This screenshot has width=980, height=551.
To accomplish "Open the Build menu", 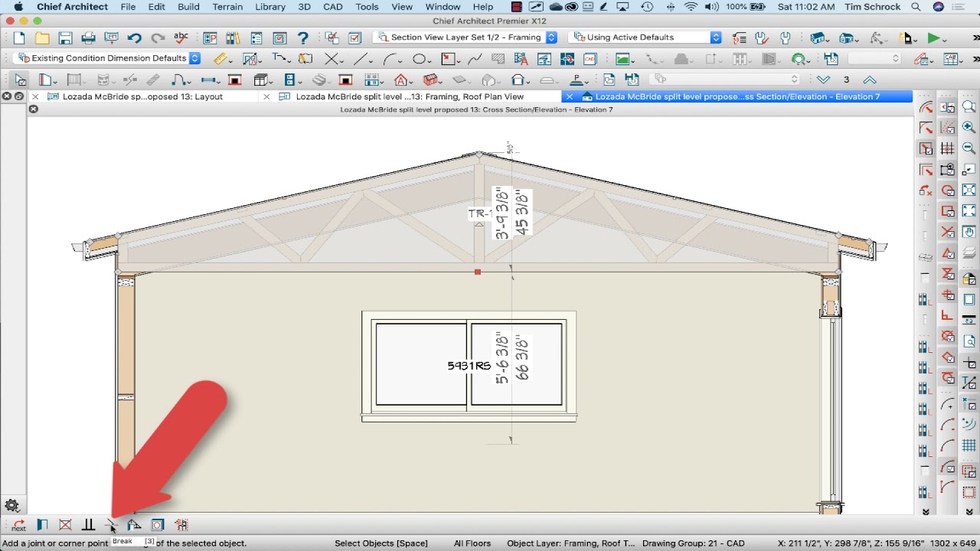I will click(188, 7).
